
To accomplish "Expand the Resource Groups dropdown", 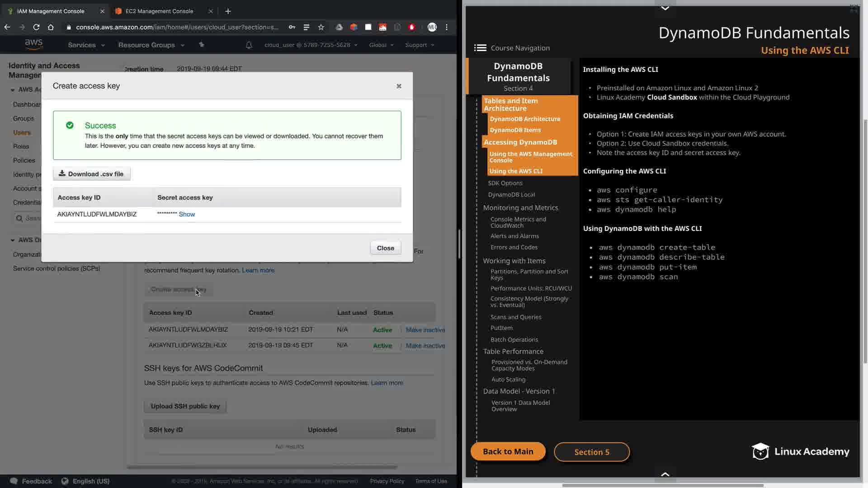I will tap(151, 45).
